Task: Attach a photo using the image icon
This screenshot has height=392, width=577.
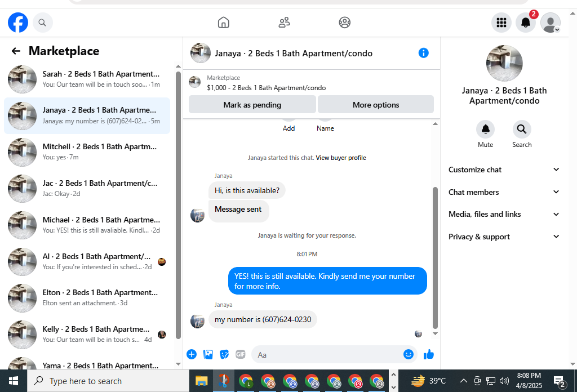Action: coord(208,354)
